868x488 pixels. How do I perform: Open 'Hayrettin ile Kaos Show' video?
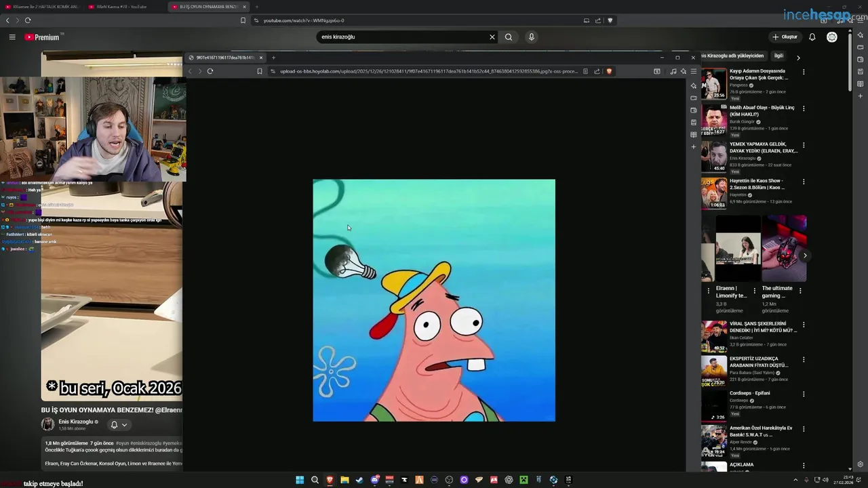757,184
